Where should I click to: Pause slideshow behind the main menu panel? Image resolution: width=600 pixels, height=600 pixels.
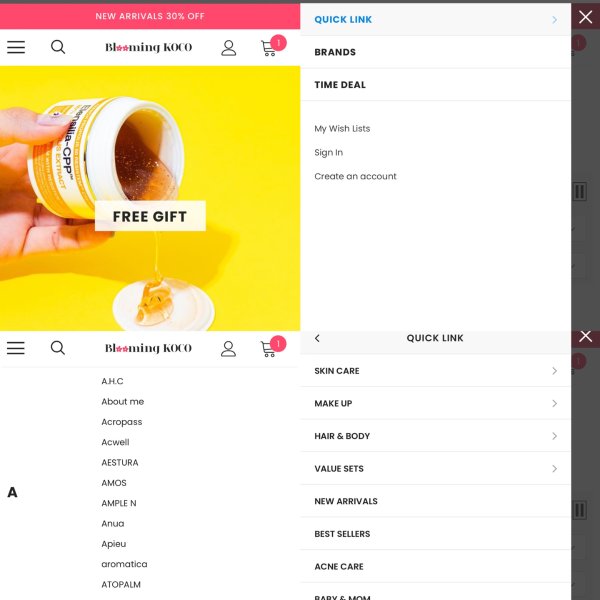pyautogui.click(x=580, y=191)
